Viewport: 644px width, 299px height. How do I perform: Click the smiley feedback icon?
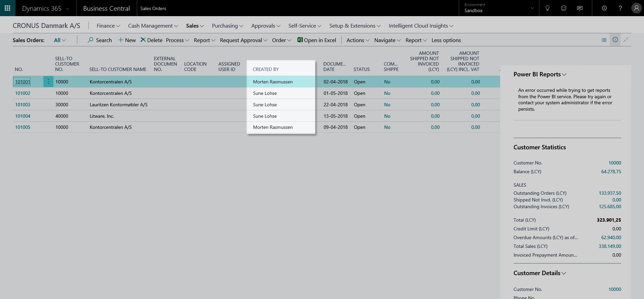coord(564,8)
